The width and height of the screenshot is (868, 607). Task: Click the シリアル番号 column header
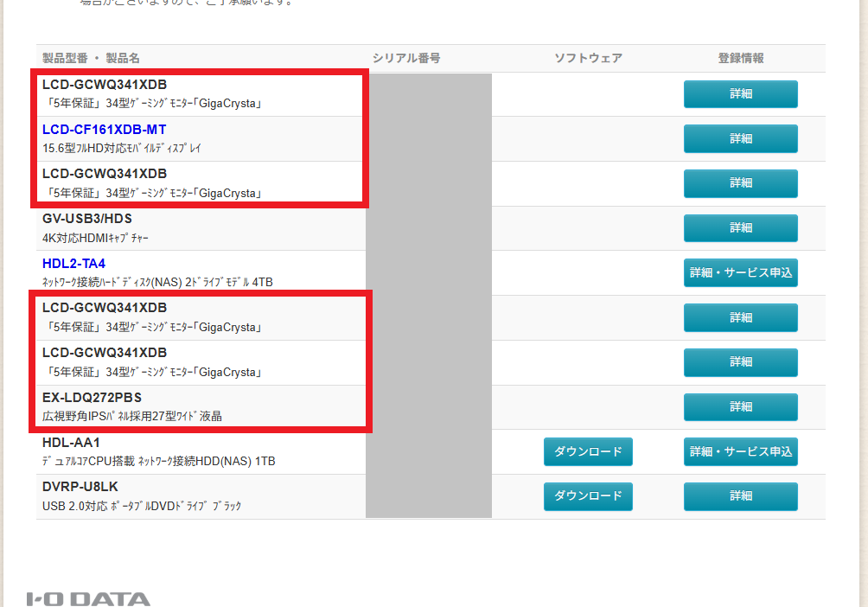pyautogui.click(x=406, y=58)
